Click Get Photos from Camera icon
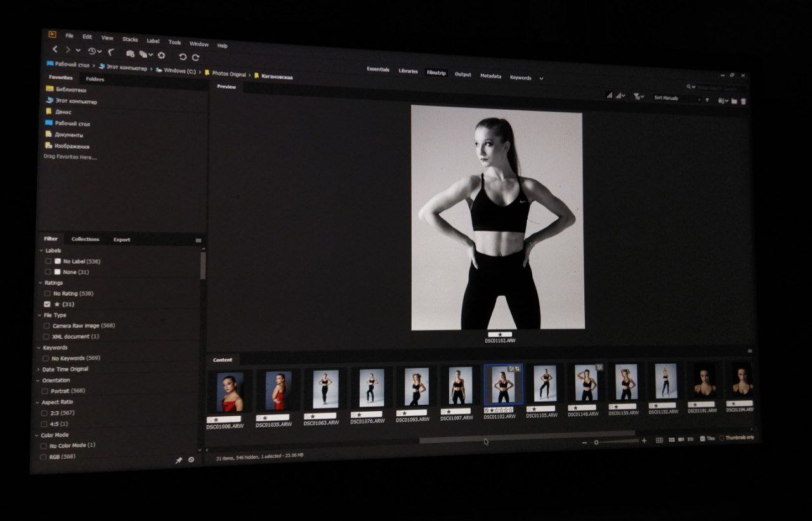Screen dimensions: 812x521 tap(130, 54)
